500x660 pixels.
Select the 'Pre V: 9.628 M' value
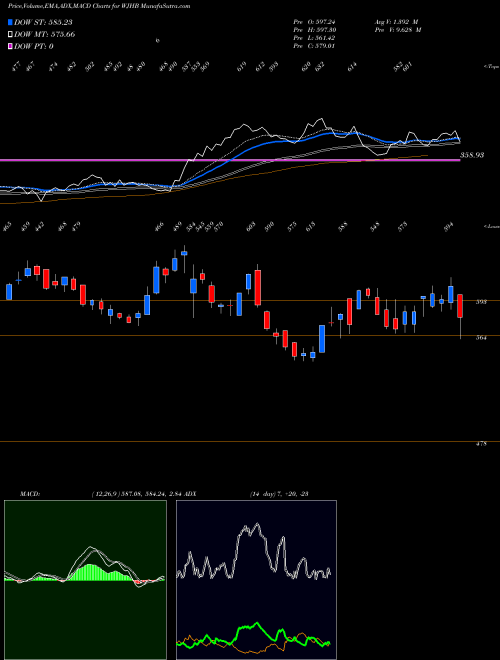[397, 30]
